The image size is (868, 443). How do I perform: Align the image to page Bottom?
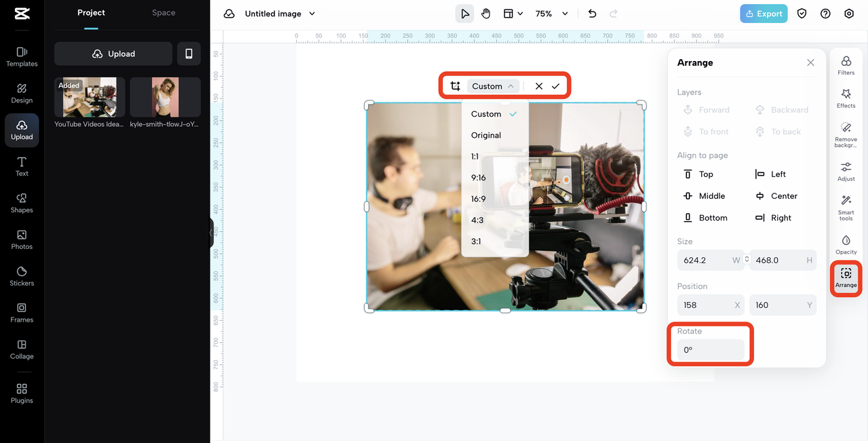click(x=705, y=218)
